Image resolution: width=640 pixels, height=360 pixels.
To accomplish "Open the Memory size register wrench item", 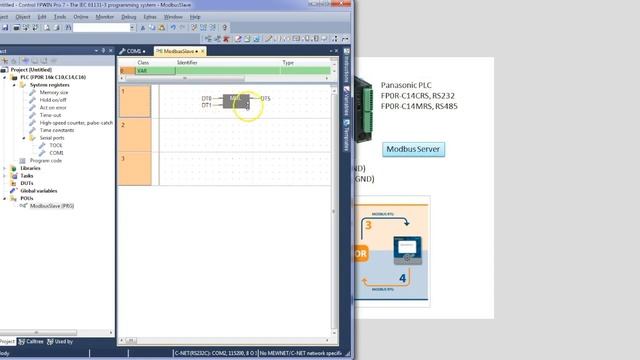I will click(53, 92).
